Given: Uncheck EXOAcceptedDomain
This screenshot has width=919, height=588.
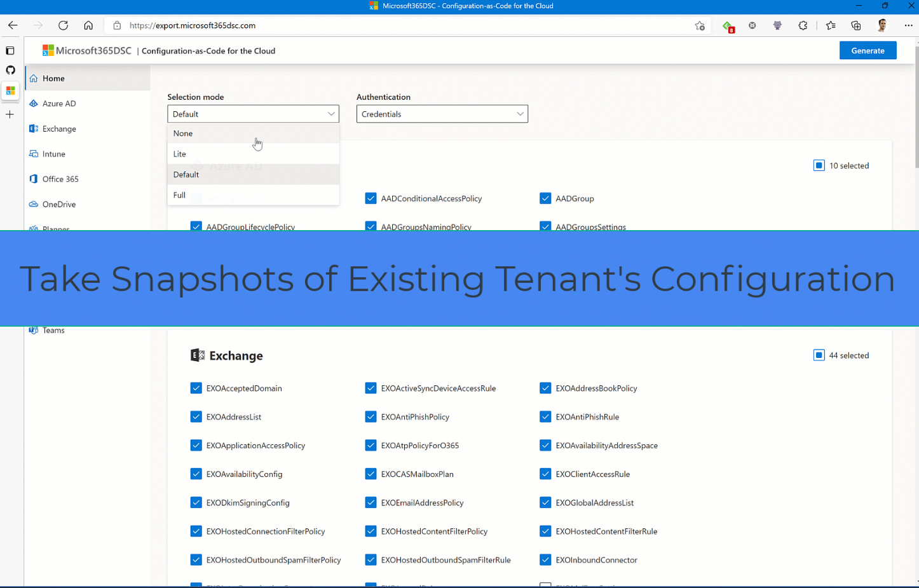Looking at the screenshot, I should tap(196, 388).
